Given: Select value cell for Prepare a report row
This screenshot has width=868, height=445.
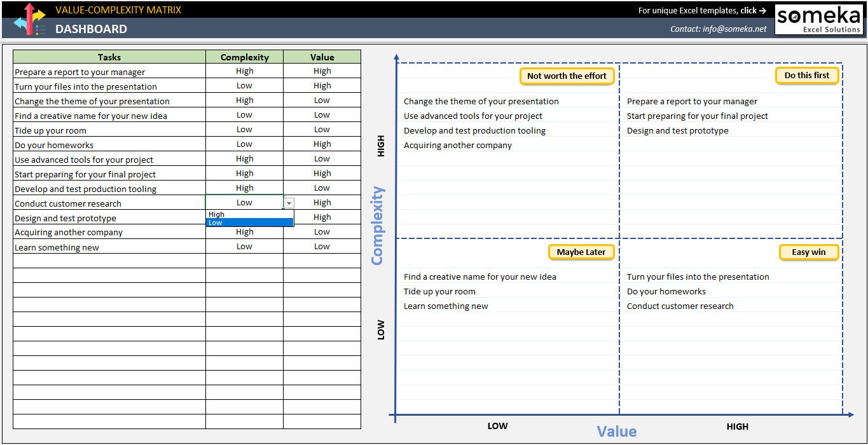Looking at the screenshot, I should tap(322, 71).
